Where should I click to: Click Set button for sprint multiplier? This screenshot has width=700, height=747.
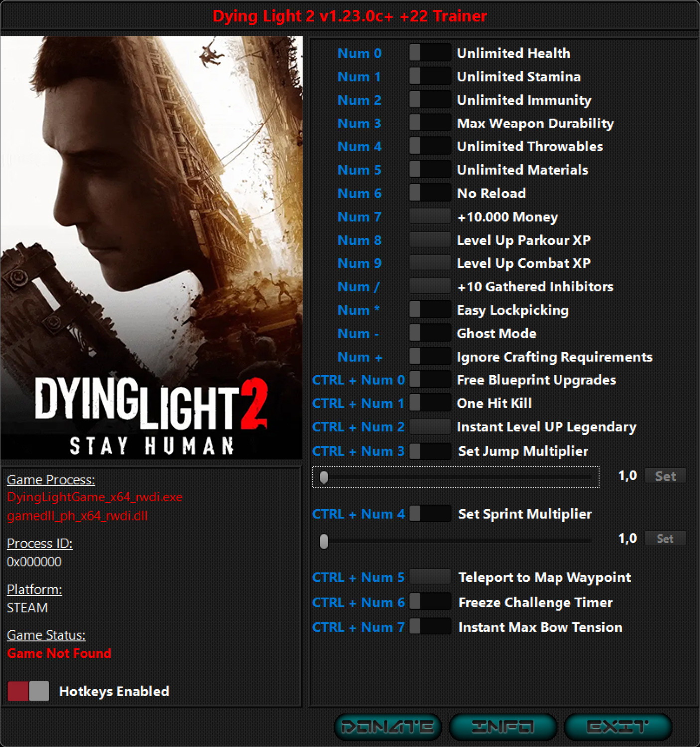click(665, 538)
